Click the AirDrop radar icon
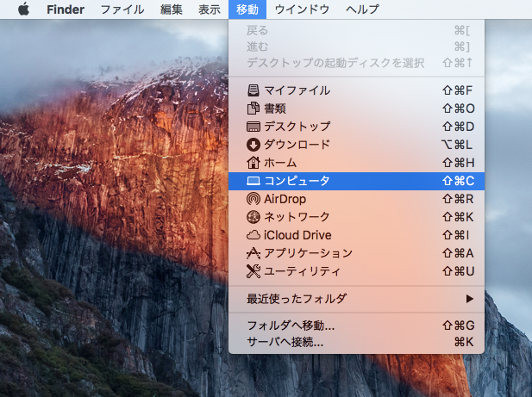Viewport: 532px width, 397px height. [253, 199]
